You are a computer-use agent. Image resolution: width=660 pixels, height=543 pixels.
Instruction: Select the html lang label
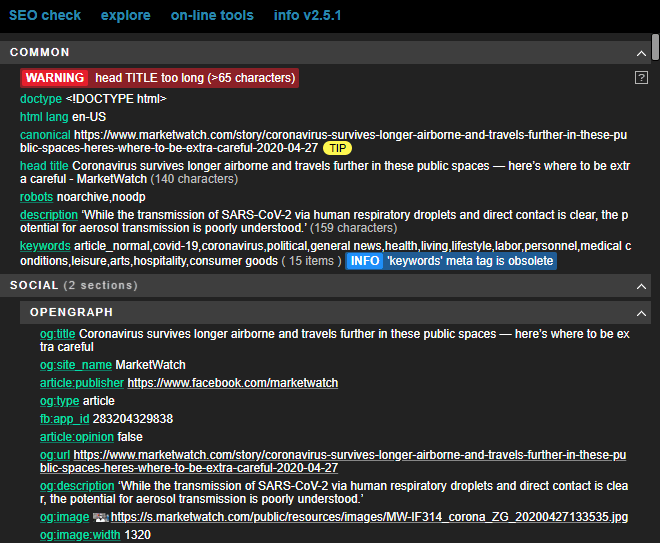click(x=44, y=117)
